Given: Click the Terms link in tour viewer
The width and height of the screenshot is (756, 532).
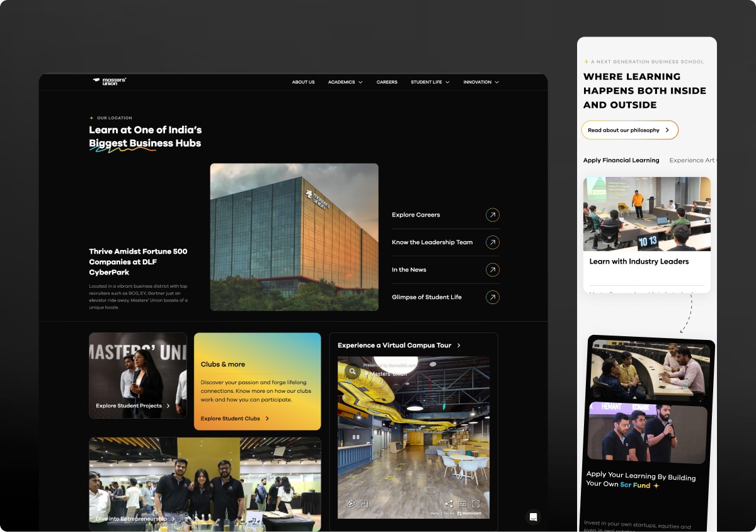Looking at the screenshot, I should click(x=449, y=513).
